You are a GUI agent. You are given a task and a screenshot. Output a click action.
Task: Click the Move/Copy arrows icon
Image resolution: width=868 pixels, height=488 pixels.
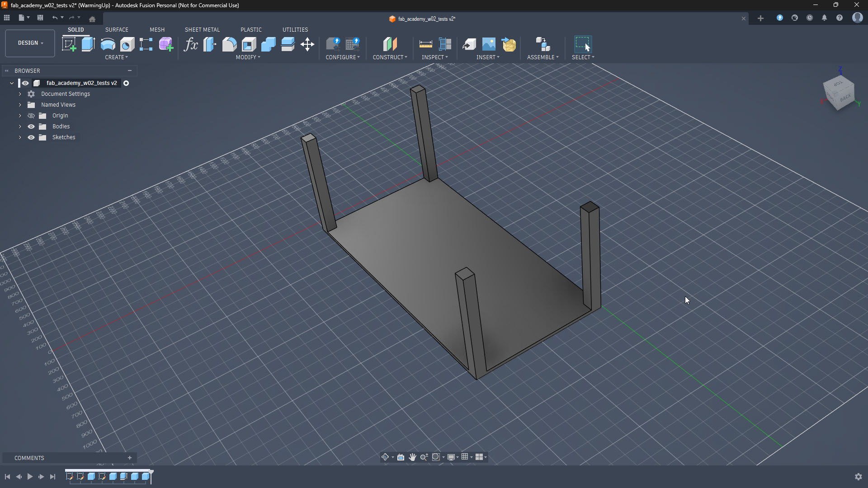coord(307,44)
